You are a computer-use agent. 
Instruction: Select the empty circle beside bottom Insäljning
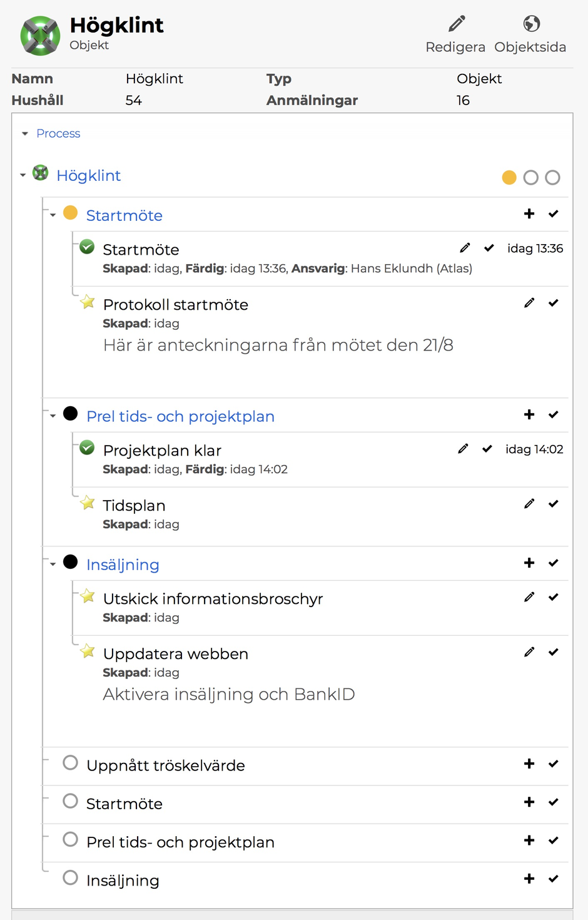click(x=71, y=878)
